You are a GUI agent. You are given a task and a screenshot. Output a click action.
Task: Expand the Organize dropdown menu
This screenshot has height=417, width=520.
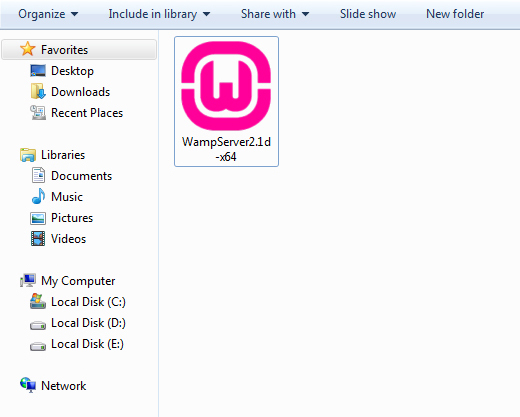(48, 14)
